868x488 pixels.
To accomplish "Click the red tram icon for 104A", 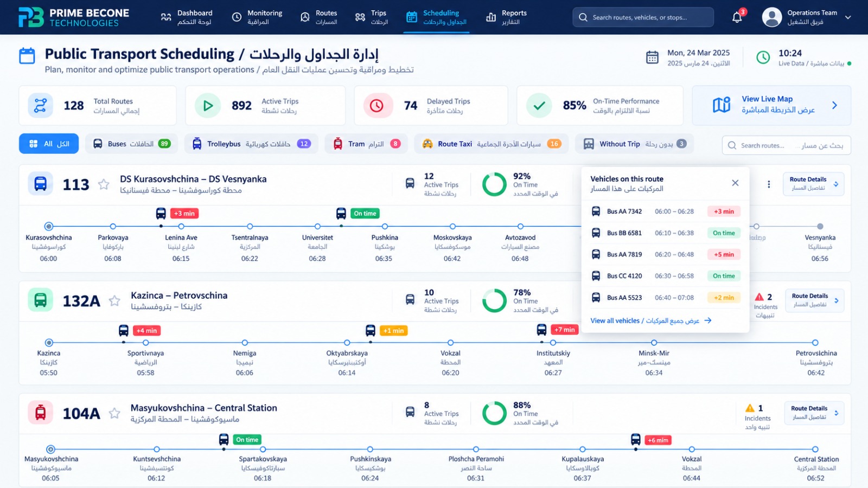I will tap(41, 413).
